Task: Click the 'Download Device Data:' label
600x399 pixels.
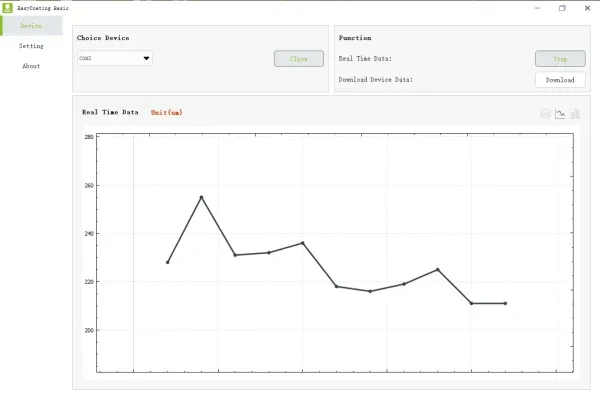Action: click(x=375, y=80)
